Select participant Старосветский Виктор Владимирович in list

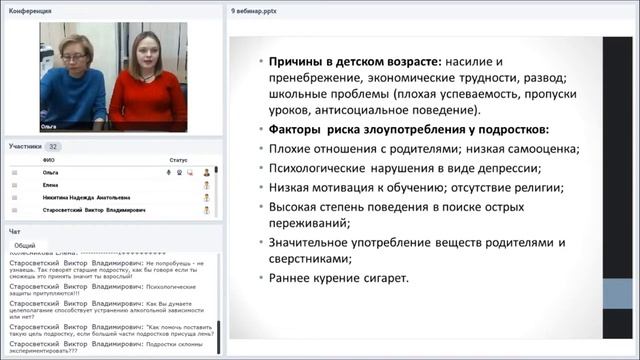94,210
